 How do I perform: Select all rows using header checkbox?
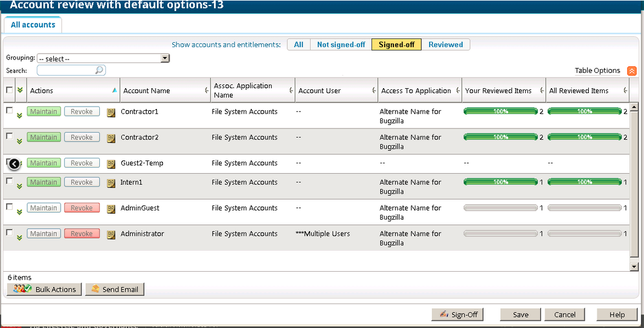tap(9, 90)
